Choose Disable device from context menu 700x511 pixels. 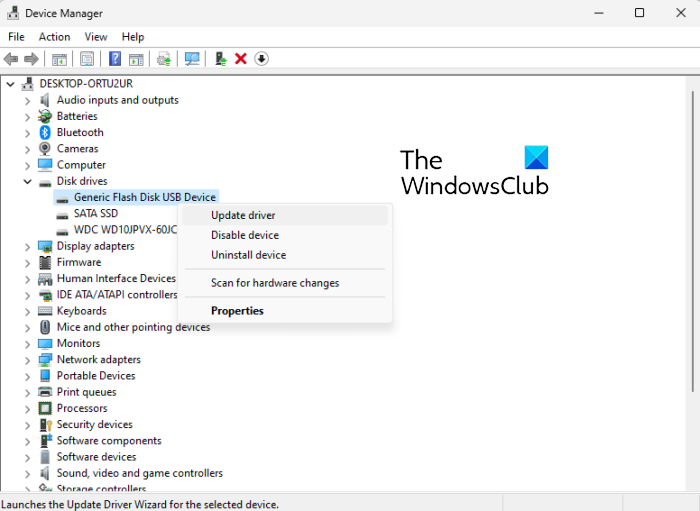[x=285, y=235]
